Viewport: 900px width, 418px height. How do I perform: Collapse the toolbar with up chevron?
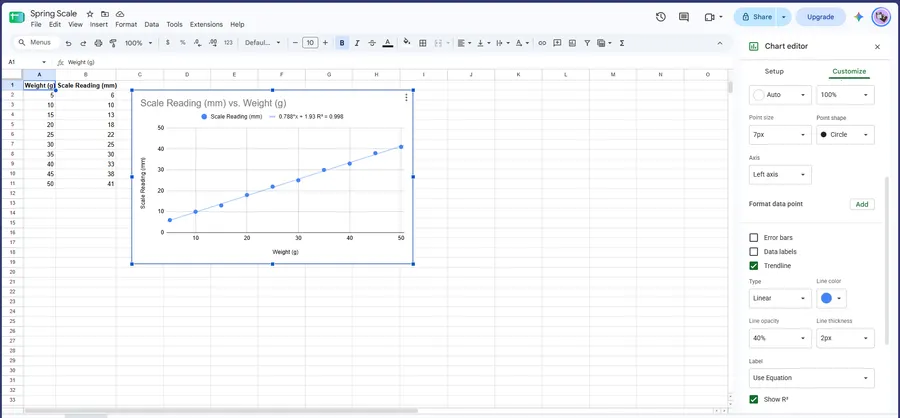(720, 43)
